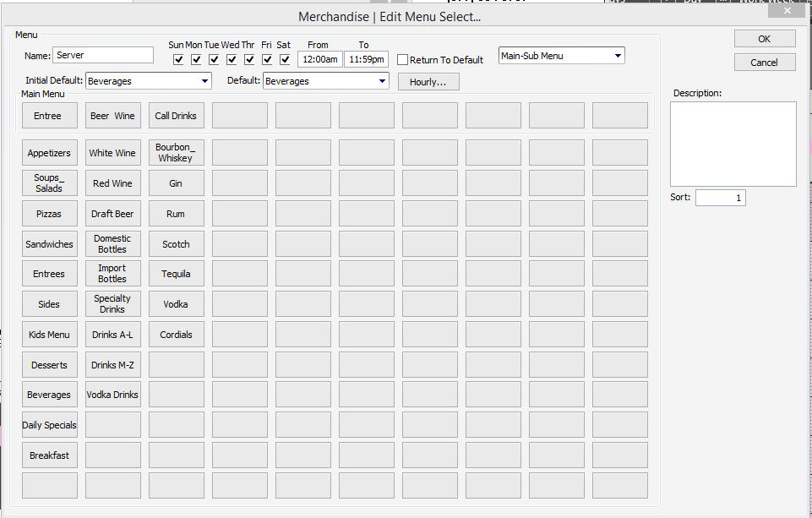Select the Gin button
This screenshot has height=518, width=812.
tap(176, 183)
